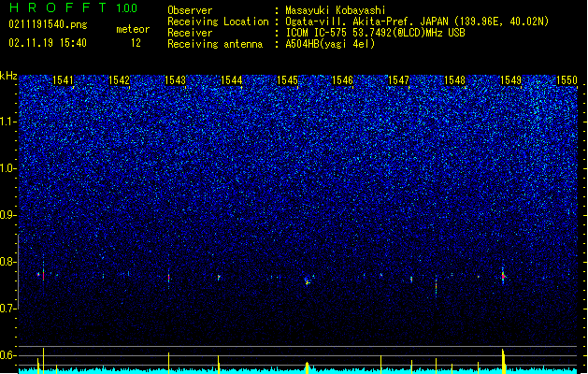Select the A504HB(yagi 4el) antenna text
Image resolution: width=588 pixels, height=374 pixels.
pyautogui.click(x=330, y=44)
